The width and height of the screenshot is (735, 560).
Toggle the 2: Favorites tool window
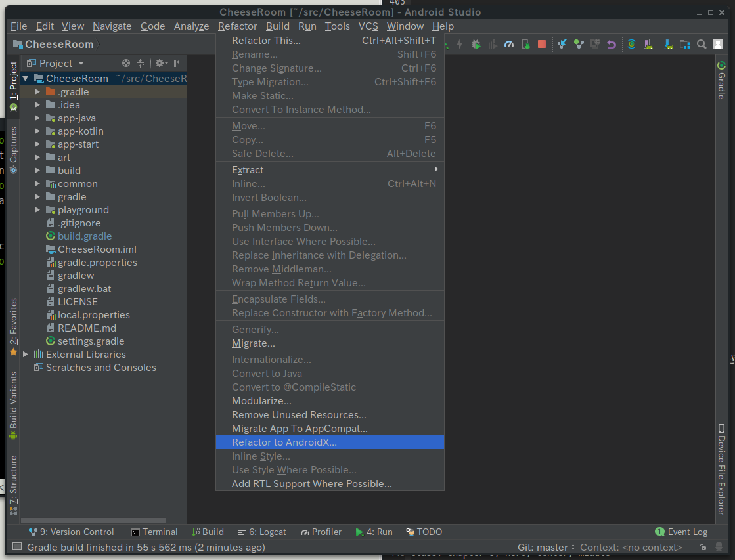(14, 327)
